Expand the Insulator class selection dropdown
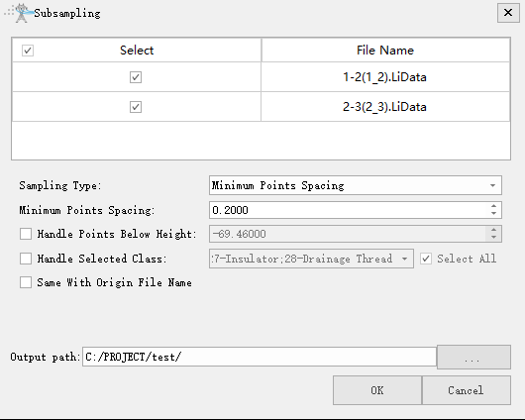Screen dimensions: 525x420 (311, 259)
